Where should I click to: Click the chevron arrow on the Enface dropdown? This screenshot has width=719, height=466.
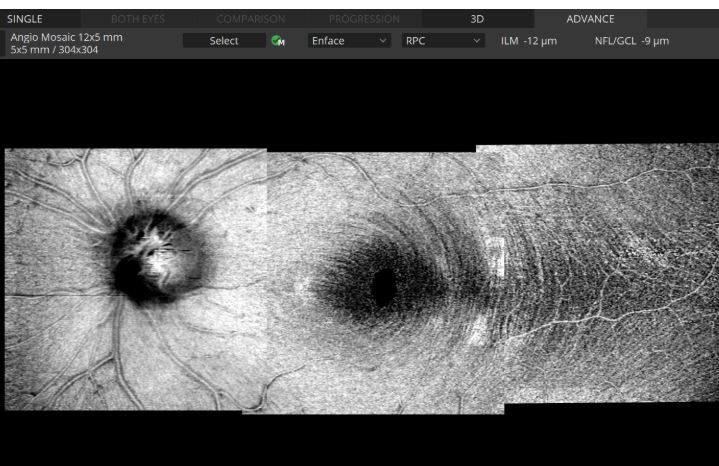(x=384, y=41)
